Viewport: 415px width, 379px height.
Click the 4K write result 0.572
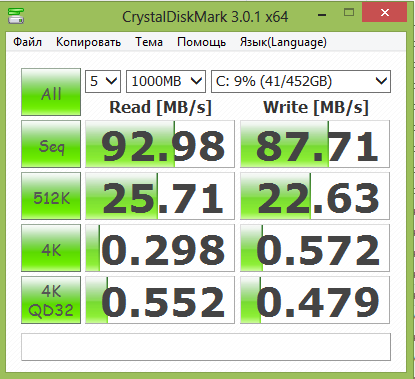point(315,248)
